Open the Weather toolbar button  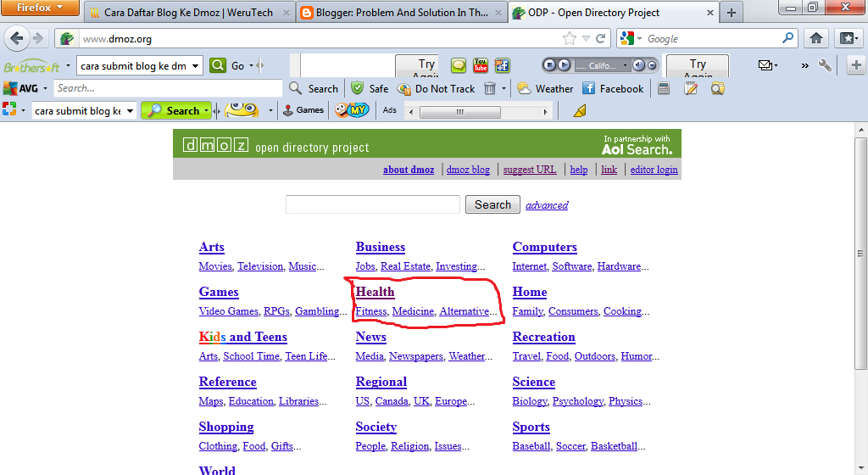tap(545, 88)
